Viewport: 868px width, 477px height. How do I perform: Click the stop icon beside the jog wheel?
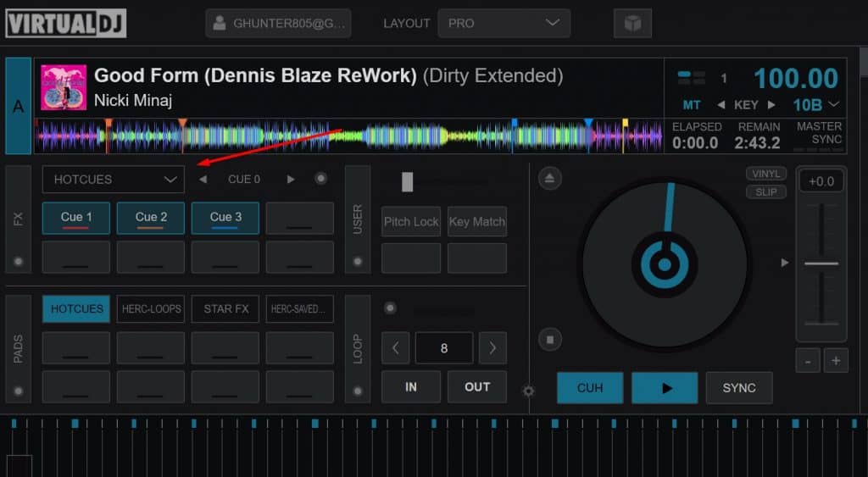click(549, 339)
